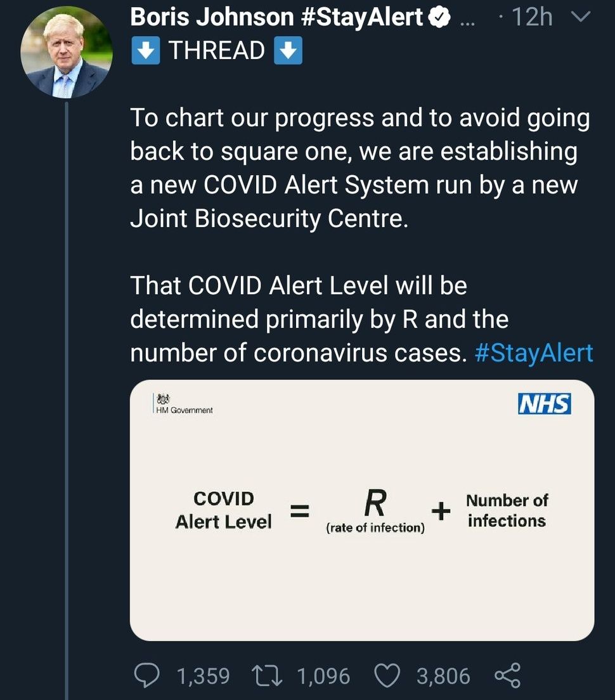Open the tweet author's profile picture

(66, 52)
